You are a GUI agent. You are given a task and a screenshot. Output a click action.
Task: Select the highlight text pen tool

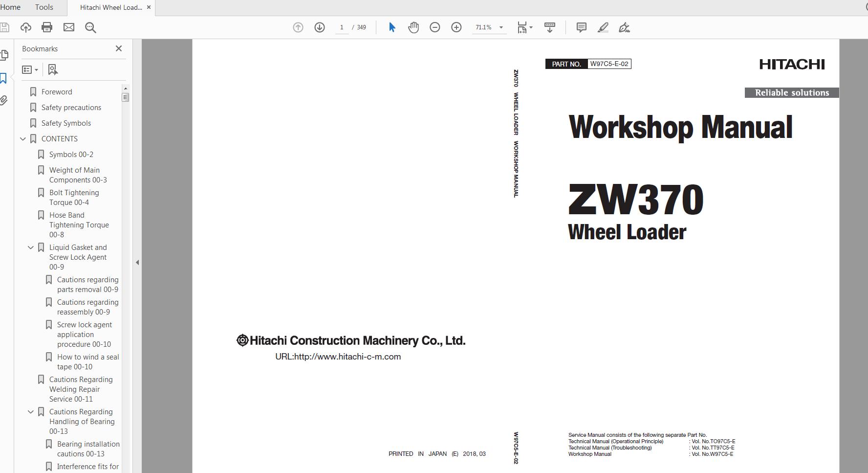coord(603,27)
